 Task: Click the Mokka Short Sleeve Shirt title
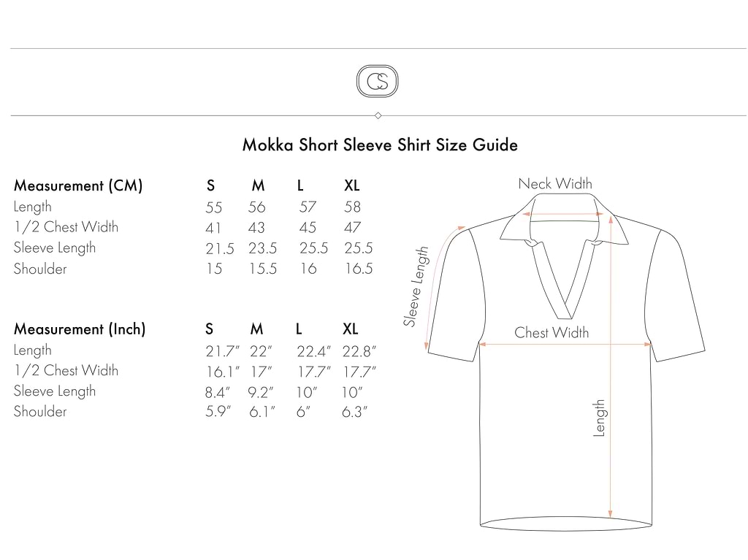pyautogui.click(x=380, y=145)
